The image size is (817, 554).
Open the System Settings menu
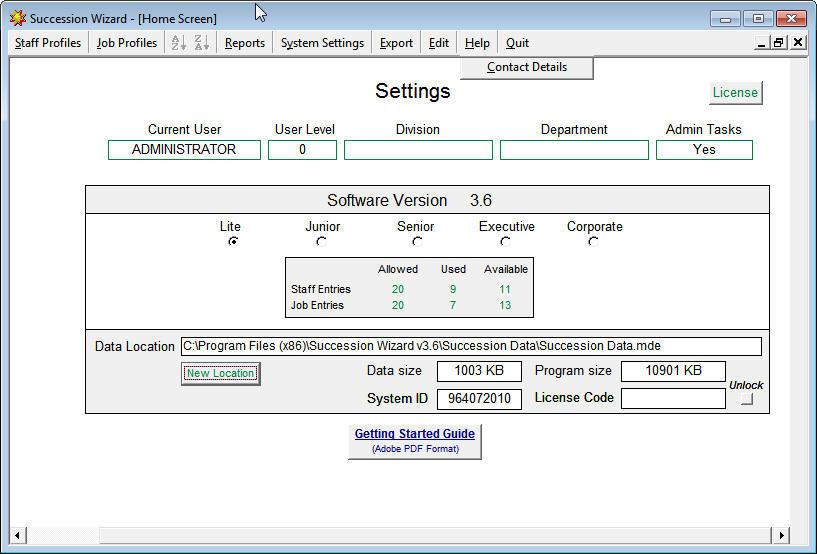pos(323,43)
